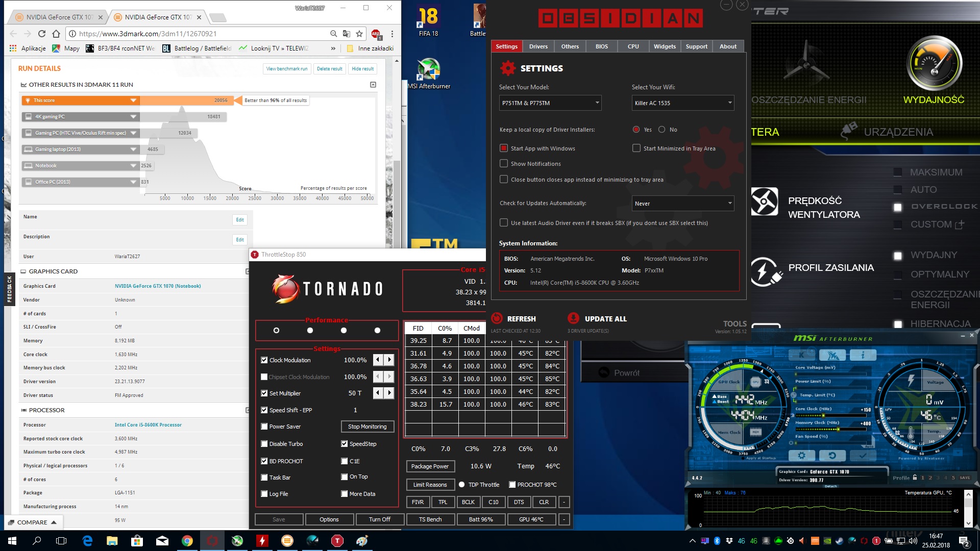The image size is (980, 551).
Task: Click the Limit Reasons button
Action: (x=430, y=485)
